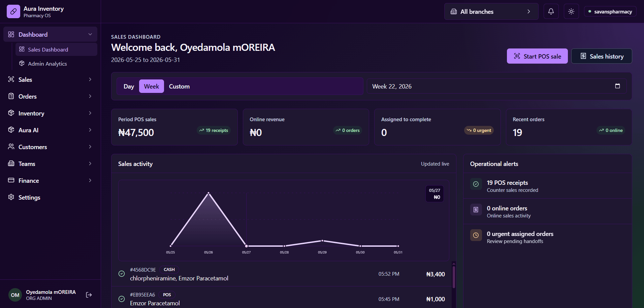Image resolution: width=644 pixels, height=308 pixels.
Task: Click the 0 online badge
Action: click(611, 130)
